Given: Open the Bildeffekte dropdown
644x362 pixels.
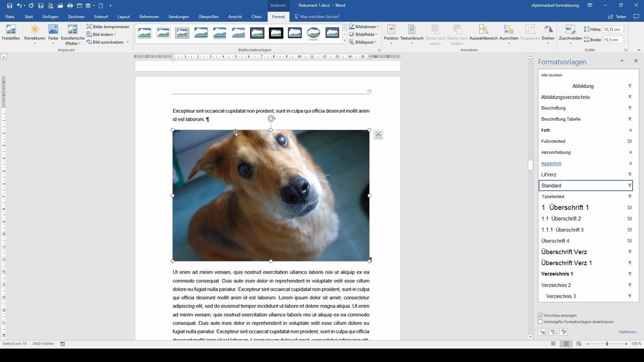Looking at the screenshot, I should click(363, 34).
